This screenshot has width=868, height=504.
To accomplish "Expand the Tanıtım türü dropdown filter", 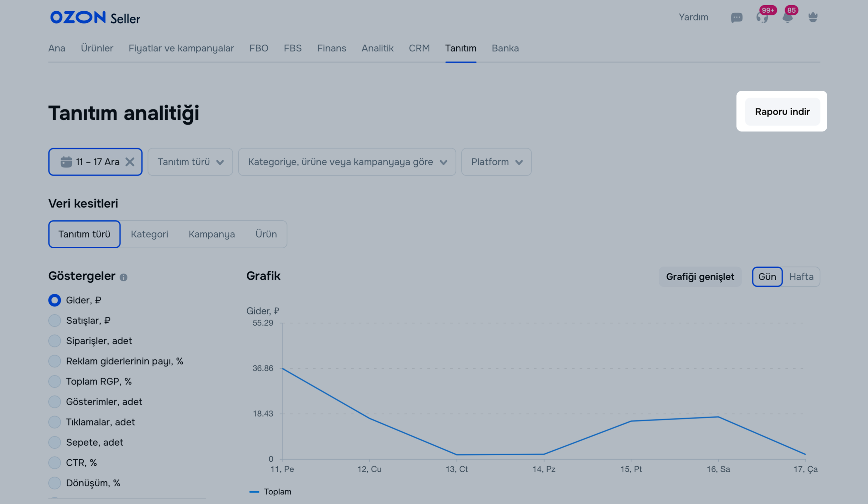I will pos(190,162).
